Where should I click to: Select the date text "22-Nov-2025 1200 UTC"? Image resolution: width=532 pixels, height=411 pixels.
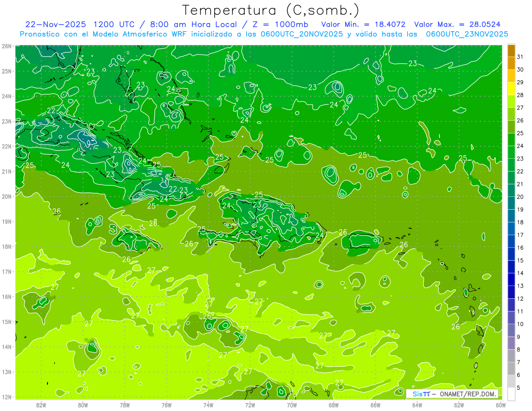81,24
